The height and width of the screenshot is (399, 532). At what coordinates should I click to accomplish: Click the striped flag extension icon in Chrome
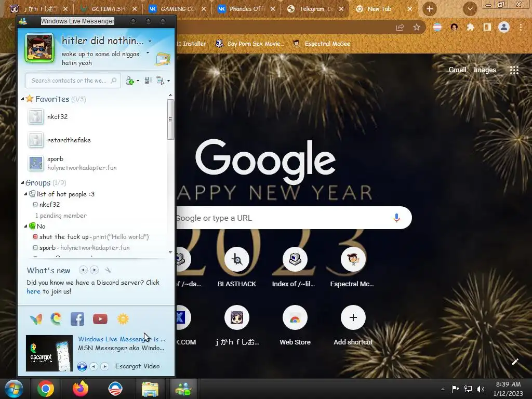point(437,27)
